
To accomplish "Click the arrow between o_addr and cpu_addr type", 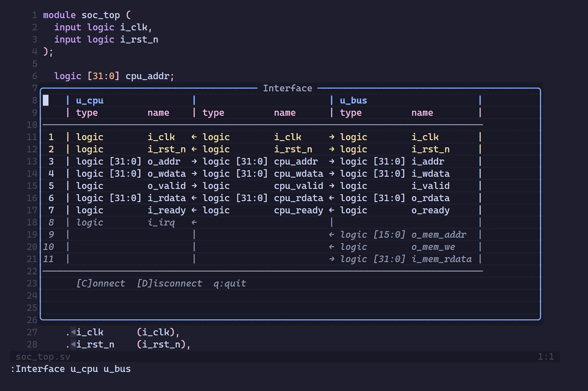I will point(194,161).
